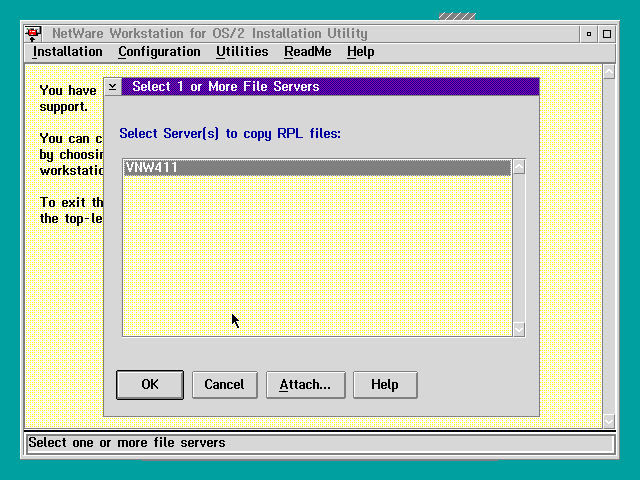The image size is (640, 480).
Task: Open the Help menu in menu bar
Action: pos(360,52)
